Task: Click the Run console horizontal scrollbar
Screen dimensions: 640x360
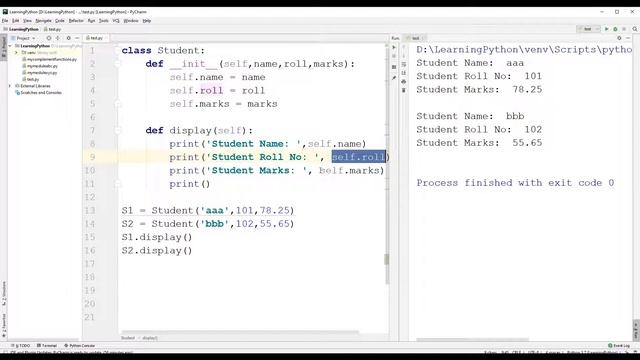Action: [472, 339]
